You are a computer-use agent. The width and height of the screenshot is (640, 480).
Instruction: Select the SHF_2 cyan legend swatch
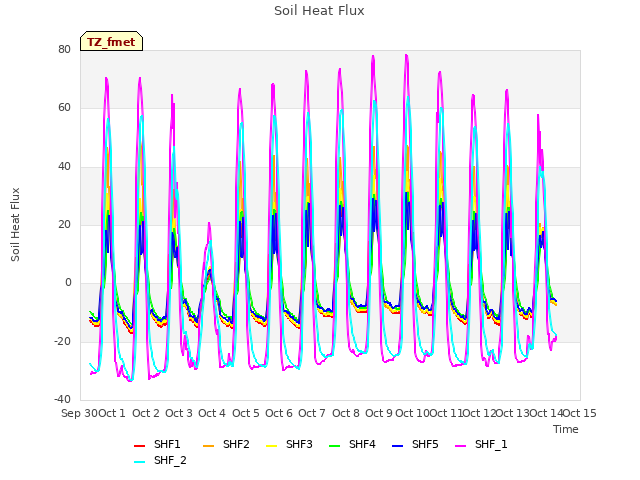click(140, 462)
